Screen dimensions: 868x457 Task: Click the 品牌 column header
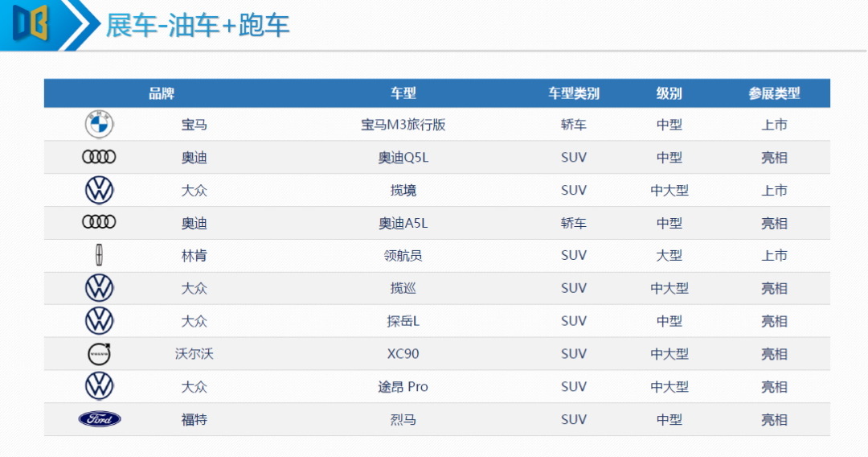click(x=161, y=93)
